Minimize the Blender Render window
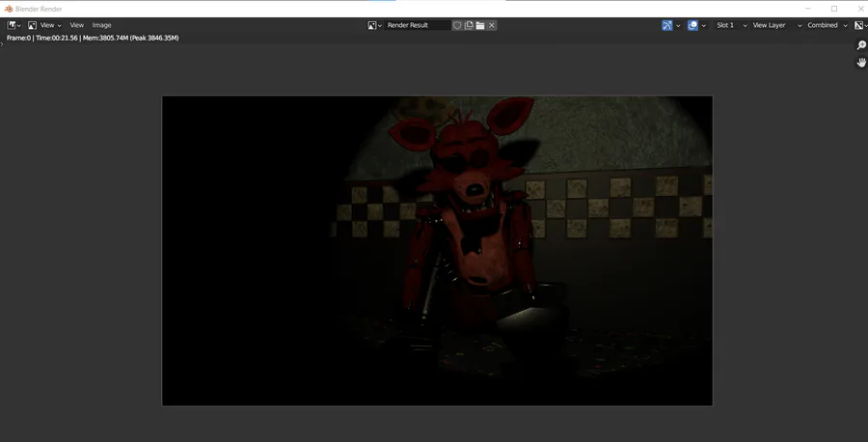The height and width of the screenshot is (442, 868). click(807, 9)
